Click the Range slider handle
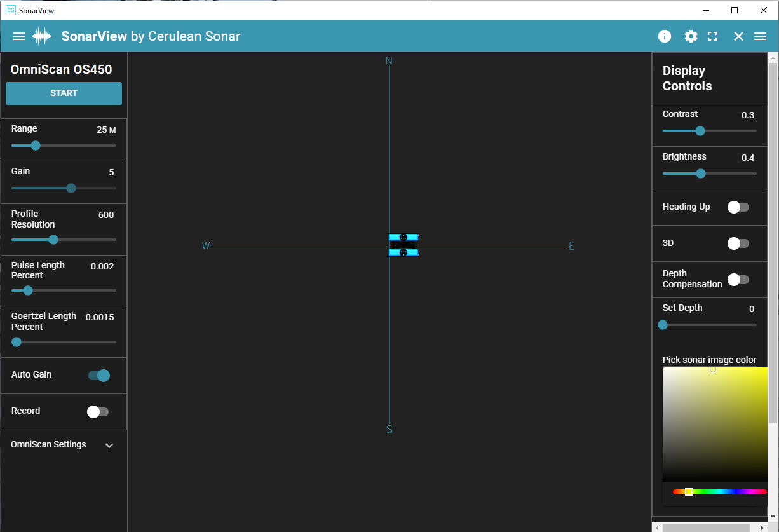This screenshot has height=532, width=779. tap(36, 146)
